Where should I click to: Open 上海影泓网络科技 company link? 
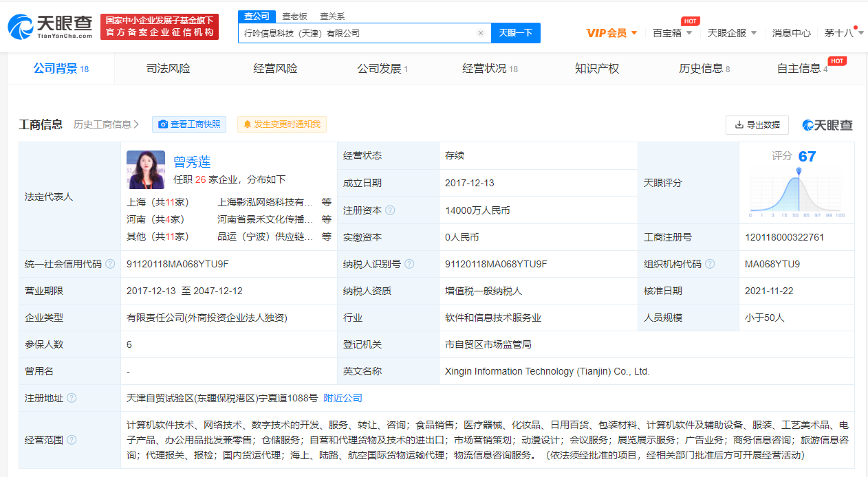265,202
